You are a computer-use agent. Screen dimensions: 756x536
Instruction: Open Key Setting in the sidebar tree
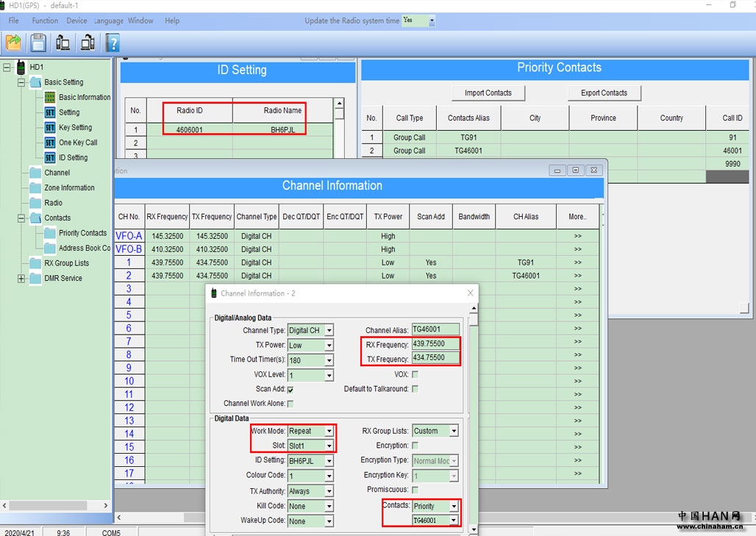click(75, 127)
